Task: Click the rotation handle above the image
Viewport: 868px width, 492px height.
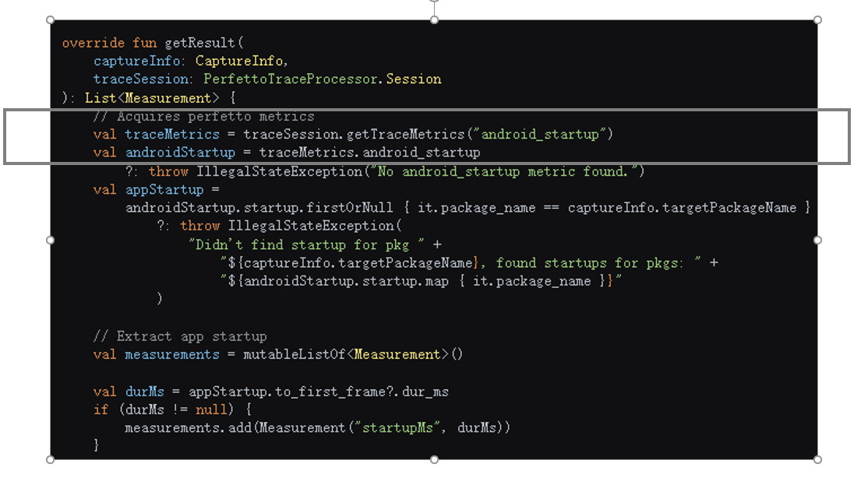Action: pyautogui.click(x=434, y=1)
